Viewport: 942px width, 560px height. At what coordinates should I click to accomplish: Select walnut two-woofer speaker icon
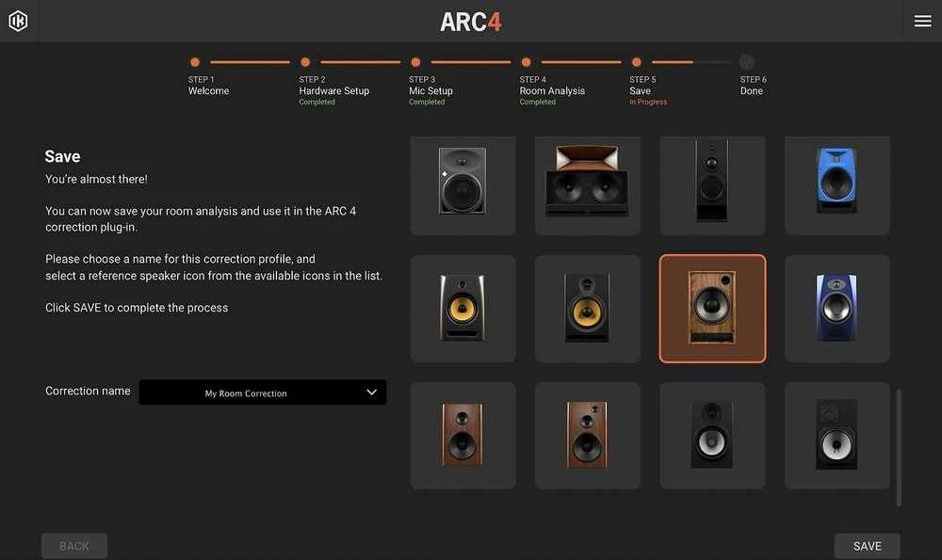463,435
